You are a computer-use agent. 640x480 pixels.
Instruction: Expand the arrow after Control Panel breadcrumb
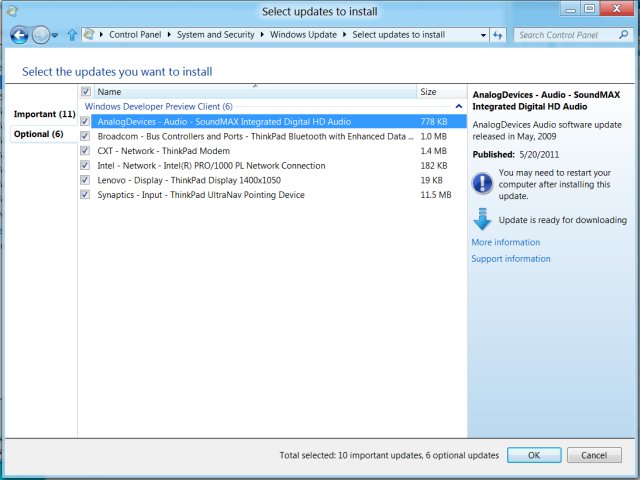click(169, 35)
